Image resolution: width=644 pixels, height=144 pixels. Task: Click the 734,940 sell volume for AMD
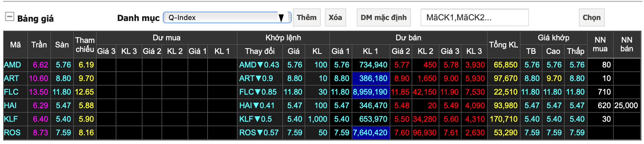click(373, 65)
